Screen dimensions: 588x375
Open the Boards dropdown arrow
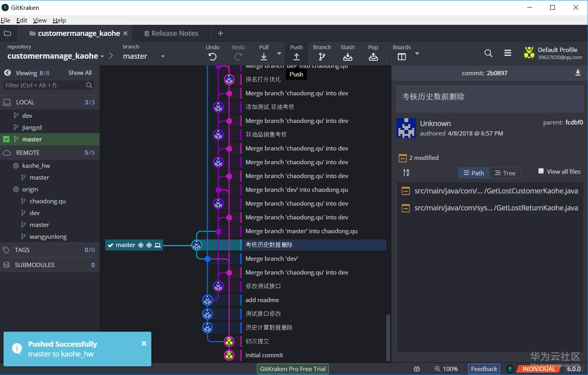click(x=417, y=54)
